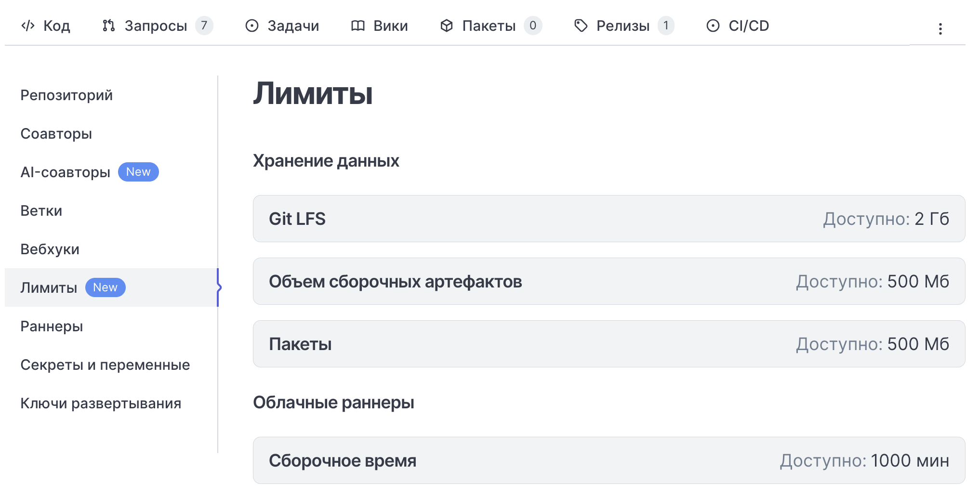Click the book icon beside Вики

[358, 26]
